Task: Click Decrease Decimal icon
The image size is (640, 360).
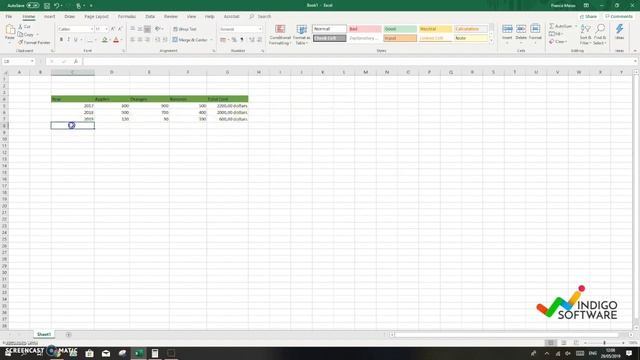Action: pos(260,40)
